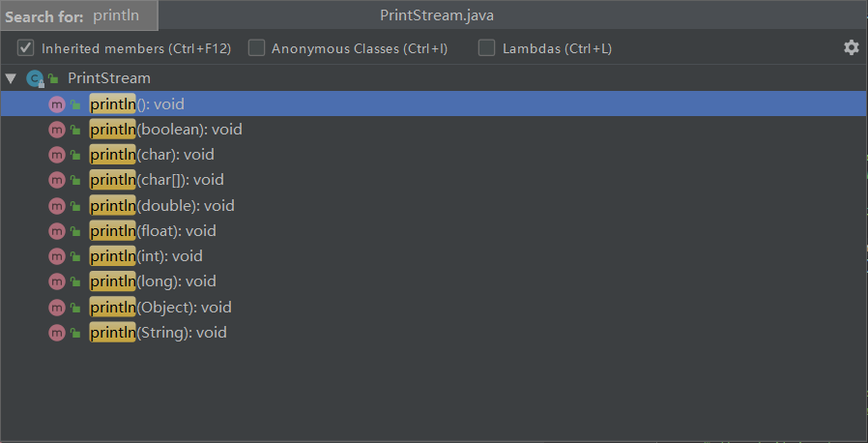Enable the Lambdas checkbox
This screenshot has height=443, width=868.
pos(487,47)
